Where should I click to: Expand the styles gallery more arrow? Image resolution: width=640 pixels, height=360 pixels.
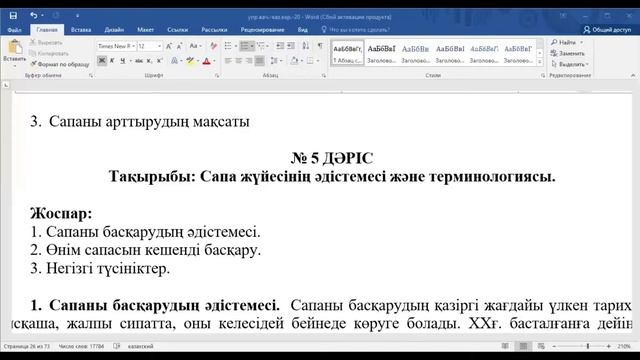(540, 62)
